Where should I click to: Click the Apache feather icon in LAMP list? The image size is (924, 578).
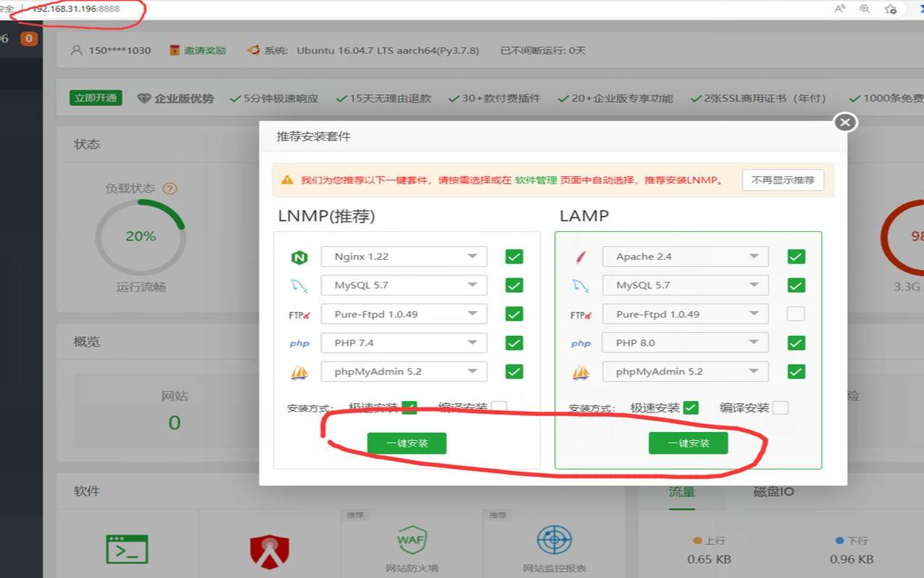tap(580, 257)
